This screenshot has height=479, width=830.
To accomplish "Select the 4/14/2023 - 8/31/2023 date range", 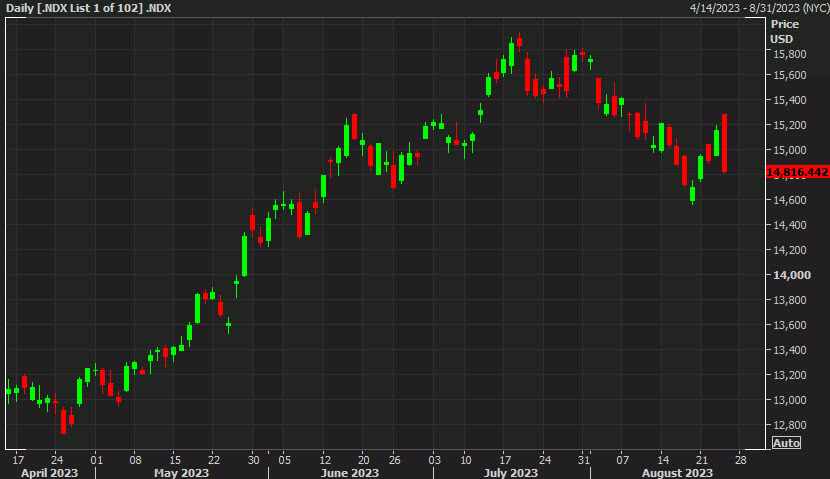I will point(758,8).
